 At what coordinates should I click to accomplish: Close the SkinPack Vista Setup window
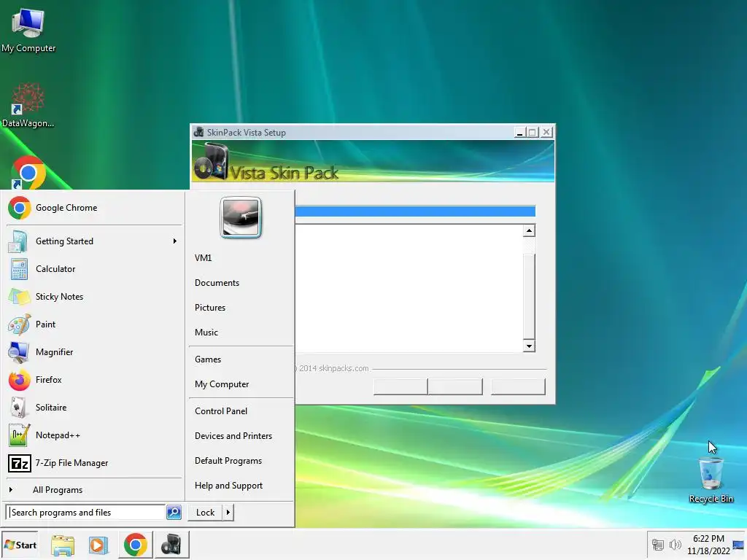coord(546,133)
